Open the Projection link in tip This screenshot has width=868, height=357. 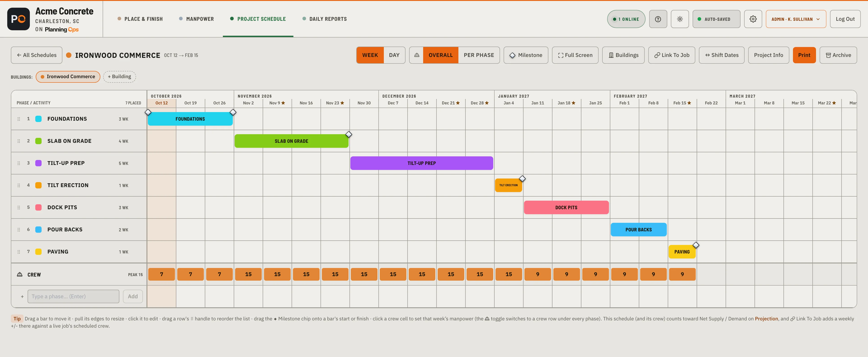(766, 319)
